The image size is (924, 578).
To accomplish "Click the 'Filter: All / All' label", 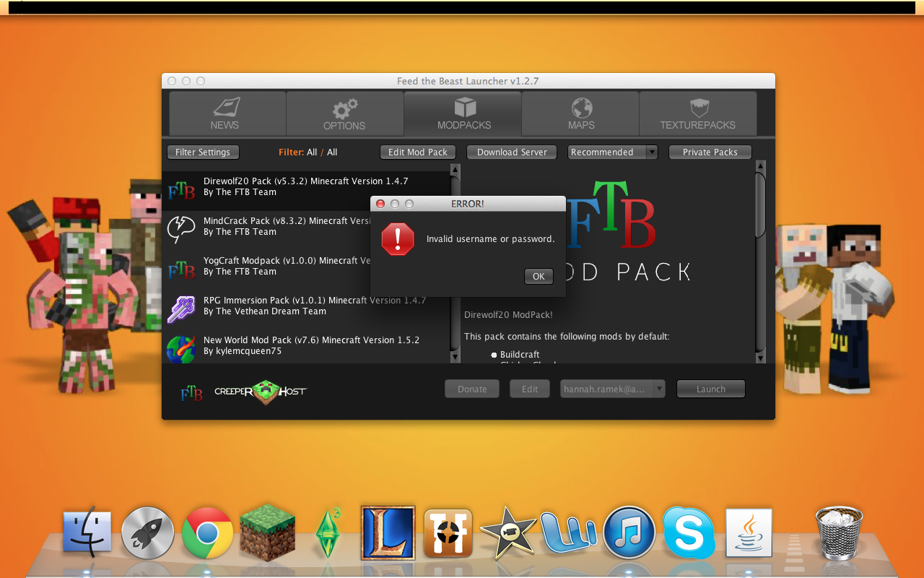I will [x=308, y=152].
